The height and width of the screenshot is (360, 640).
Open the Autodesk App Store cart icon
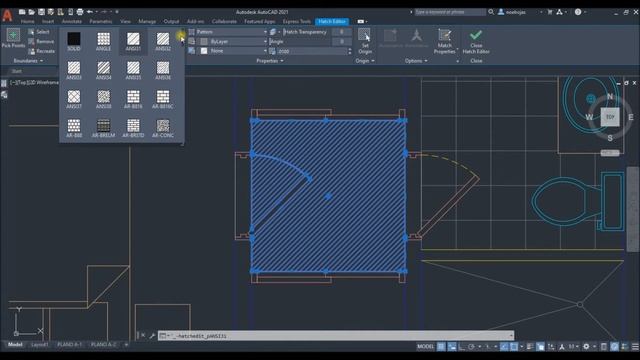tap(550, 12)
